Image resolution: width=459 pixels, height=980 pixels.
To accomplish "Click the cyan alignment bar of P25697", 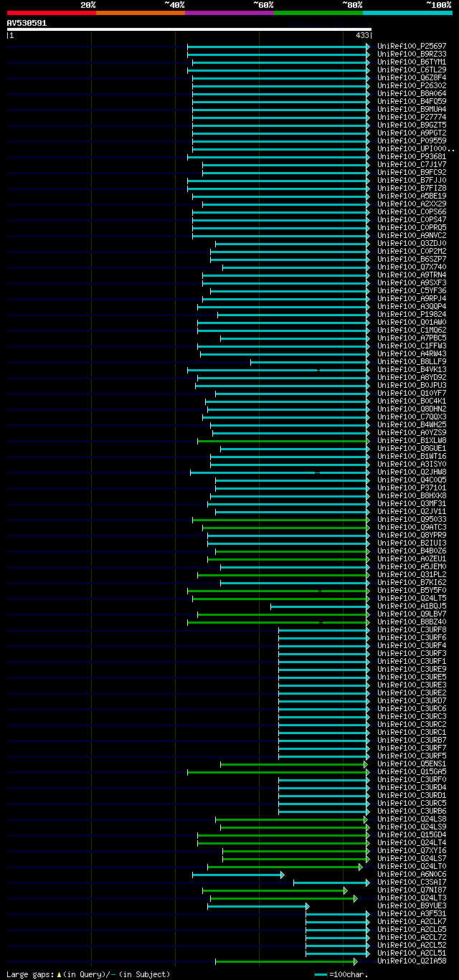I will 279,47.
